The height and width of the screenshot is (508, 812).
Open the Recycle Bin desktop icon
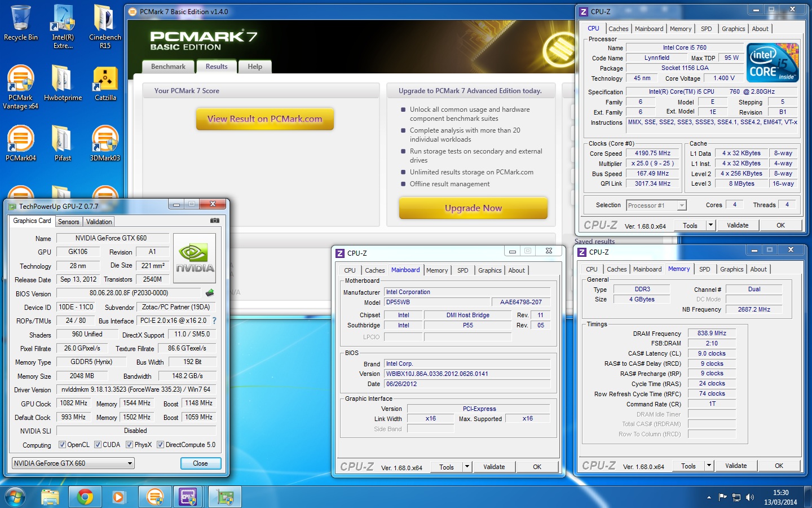[x=21, y=23]
